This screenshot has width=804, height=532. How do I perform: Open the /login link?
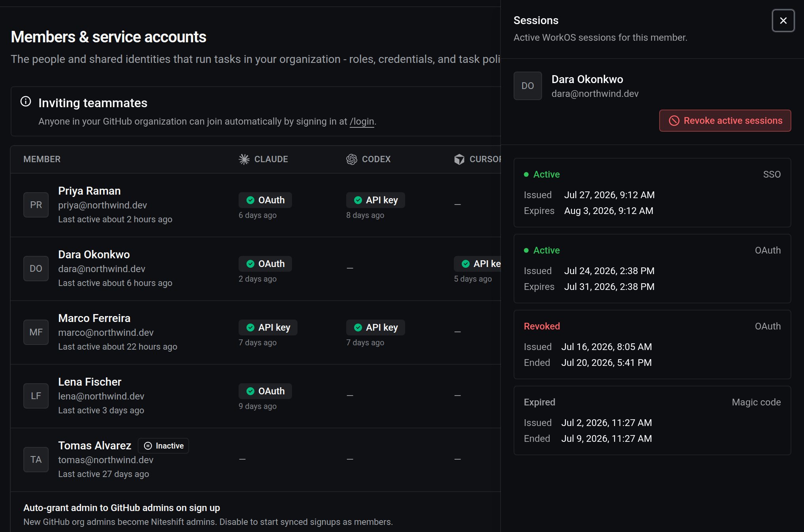coord(362,121)
